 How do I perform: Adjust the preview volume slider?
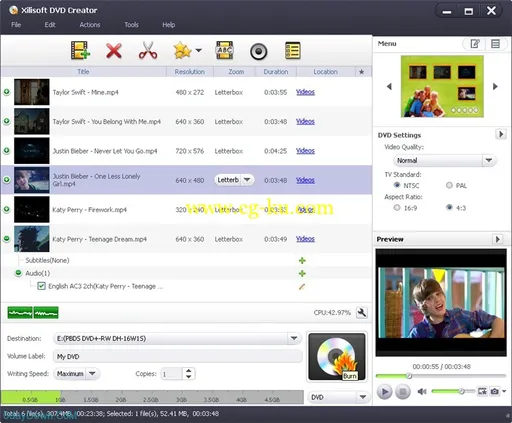(x=453, y=391)
